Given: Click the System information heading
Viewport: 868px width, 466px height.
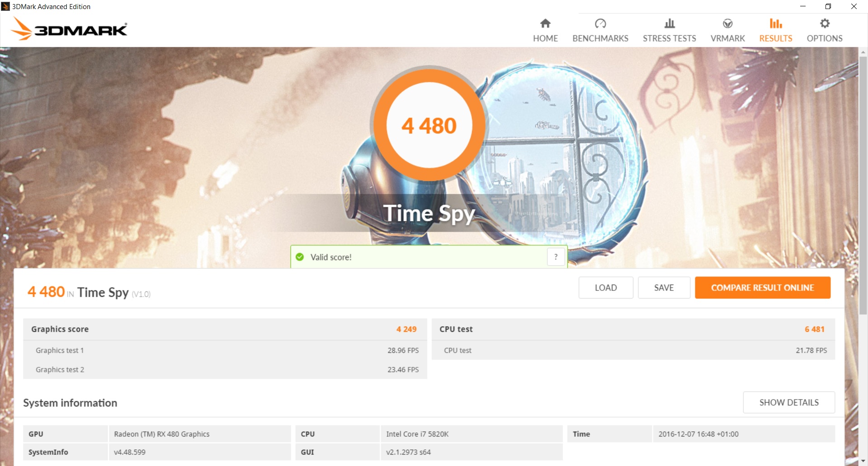Looking at the screenshot, I should coord(70,403).
